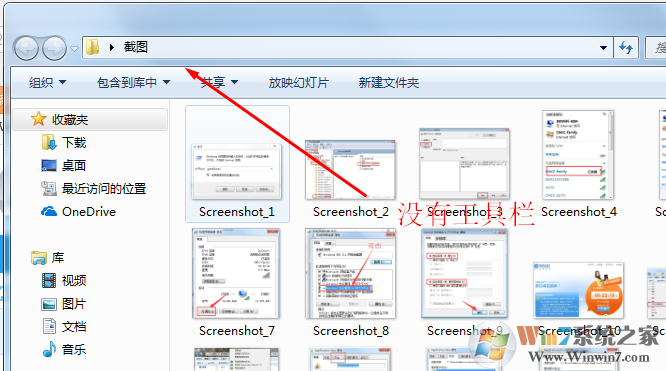
Task: Open the 包含到库中 dropdown menu
Action: tap(133, 82)
